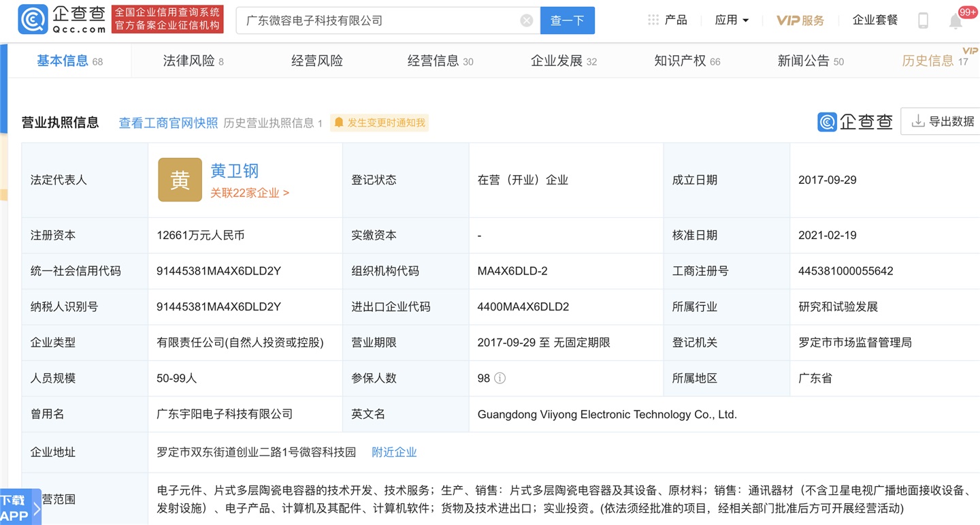
Task: Expand 关联22家企业 arrow link
Action: pyautogui.click(x=250, y=193)
